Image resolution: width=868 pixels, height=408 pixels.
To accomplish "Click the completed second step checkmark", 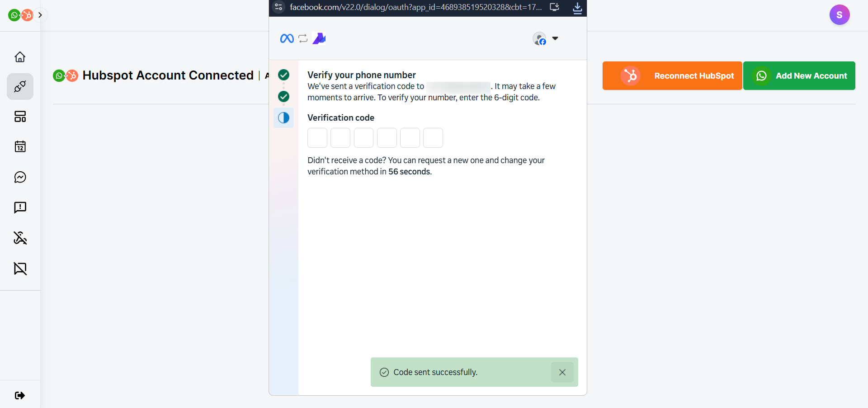I will (x=284, y=97).
